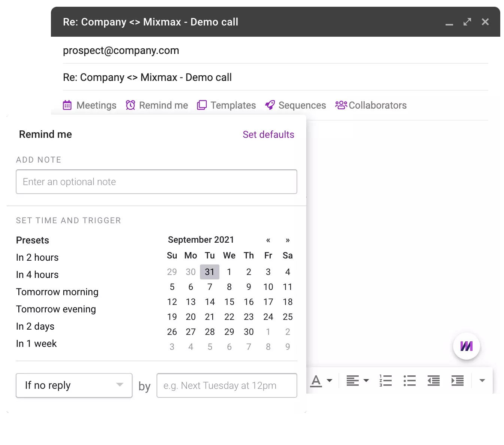Select the In 4 hours preset
This screenshot has width=504, height=445.
tap(37, 275)
